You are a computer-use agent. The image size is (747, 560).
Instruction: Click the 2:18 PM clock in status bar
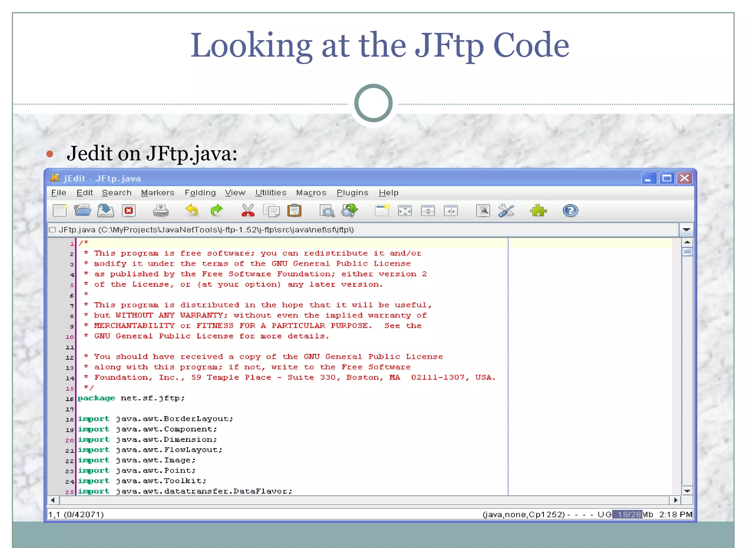[676, 514]
